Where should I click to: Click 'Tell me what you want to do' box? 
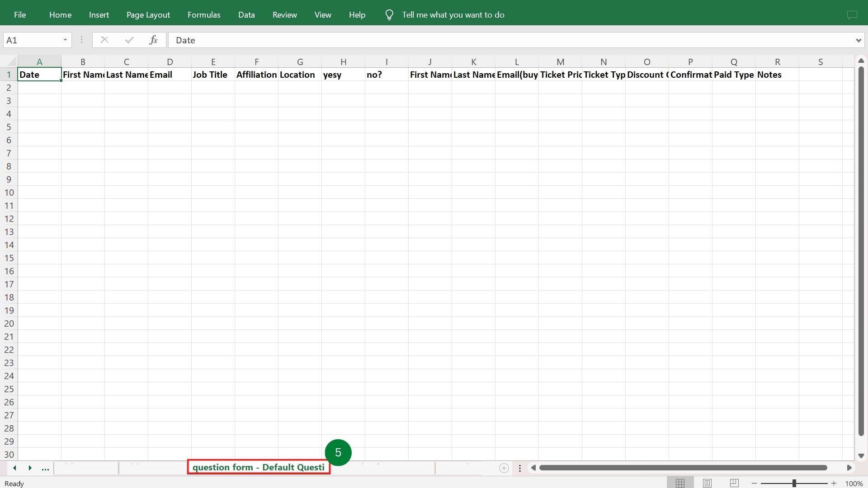click(453, 15)
